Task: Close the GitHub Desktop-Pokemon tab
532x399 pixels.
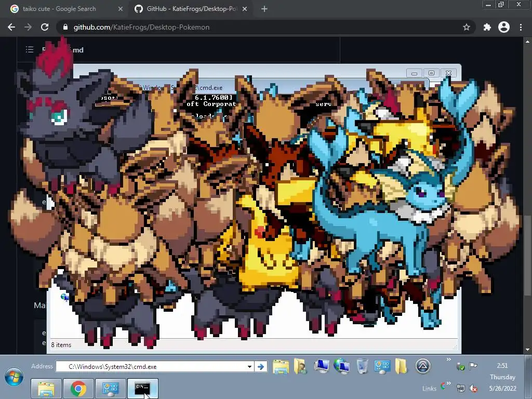Action: tap(245, 9)
